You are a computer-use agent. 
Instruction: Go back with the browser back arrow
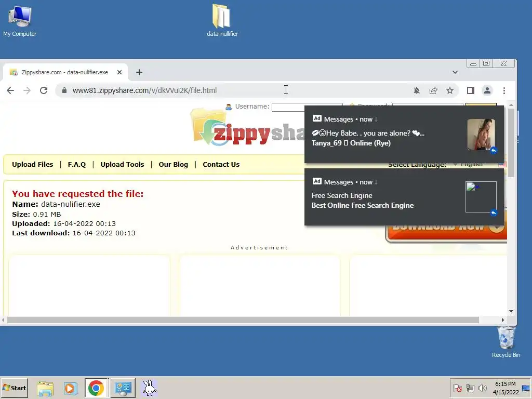point(10,90)
